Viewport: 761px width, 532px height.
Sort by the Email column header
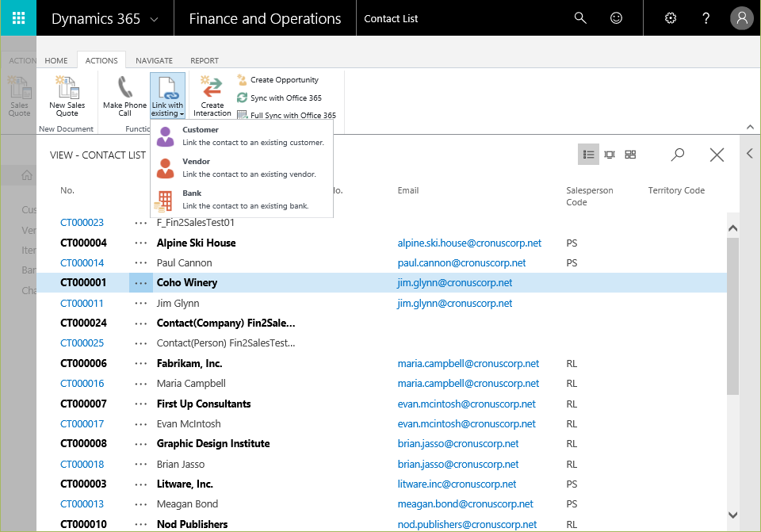click(407, 190)
